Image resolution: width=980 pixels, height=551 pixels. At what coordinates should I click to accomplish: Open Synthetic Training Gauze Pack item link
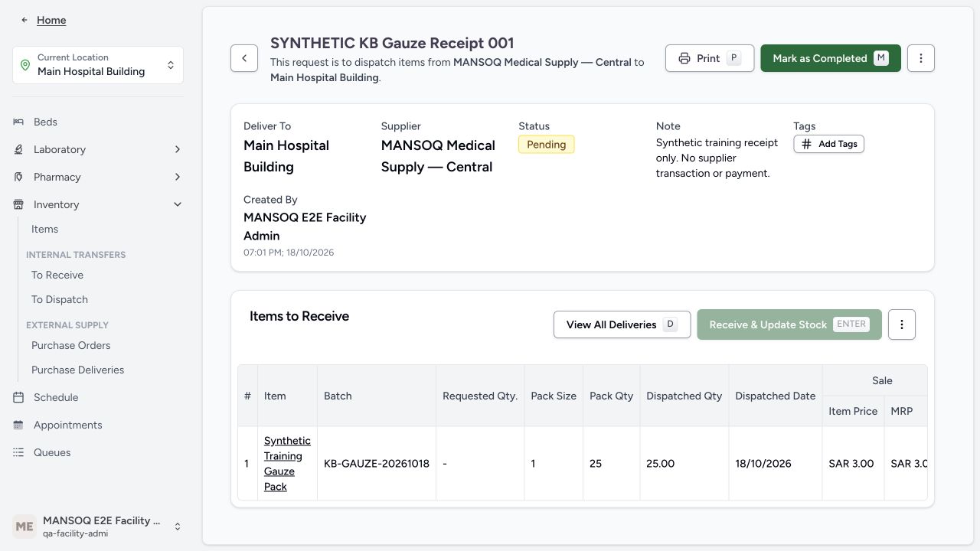[x=287, y=464]
